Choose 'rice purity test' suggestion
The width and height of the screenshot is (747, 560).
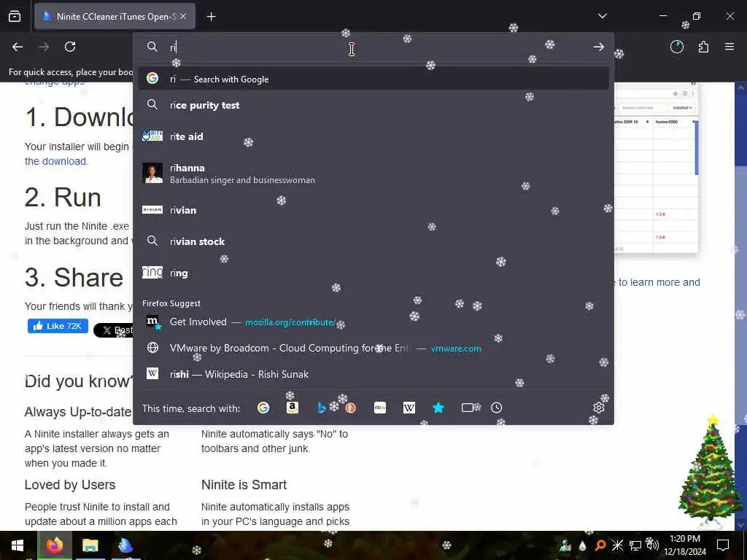click(373, 105)
